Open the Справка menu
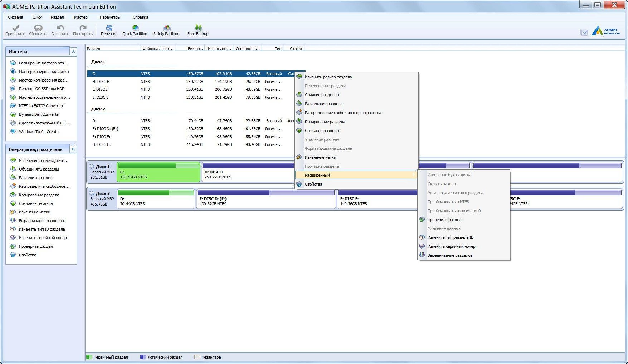Screen dimensions: 628x364 (140, 17)
